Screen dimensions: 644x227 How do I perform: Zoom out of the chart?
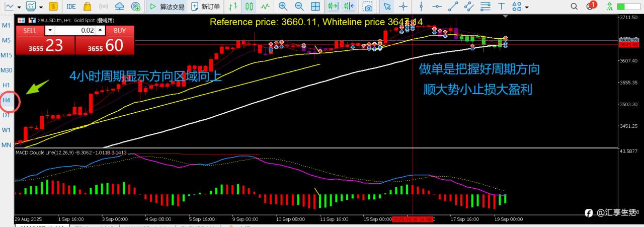(x=299, y=7)
